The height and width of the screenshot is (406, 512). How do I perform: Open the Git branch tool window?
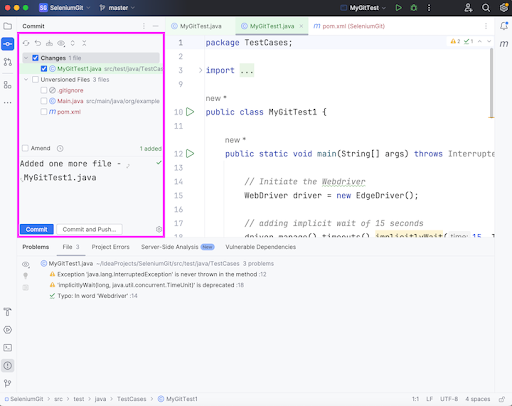pos(7,383)
